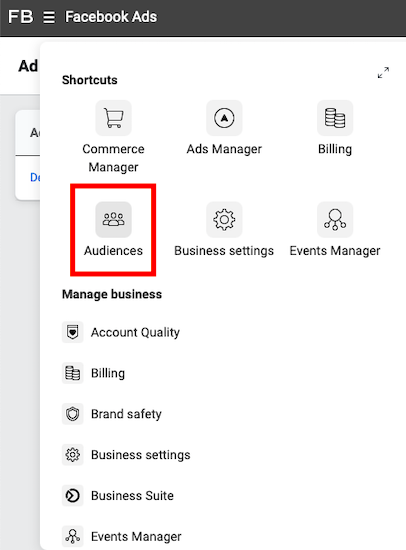406x550 pixels.
Task: Open Events Manager shortcut icon
Action: click(x=335, y=220)
